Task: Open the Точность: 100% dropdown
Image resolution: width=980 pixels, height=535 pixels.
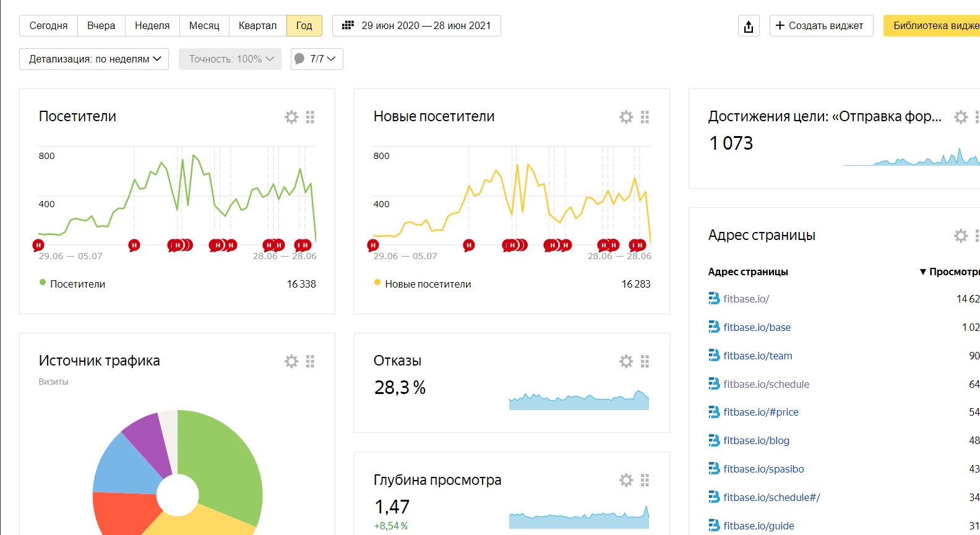Action: [230, 59]
